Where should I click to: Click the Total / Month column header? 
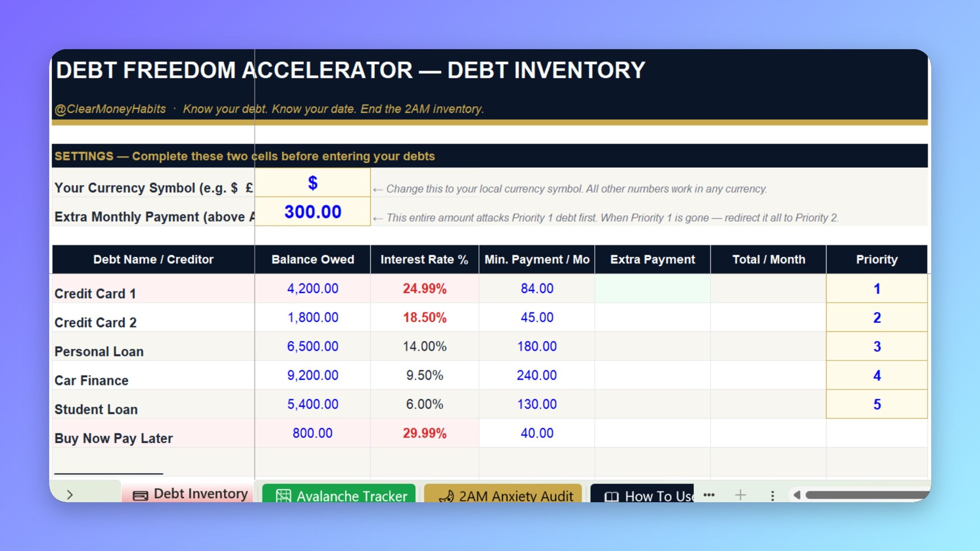pyautogui.click(x=768, y=259)
